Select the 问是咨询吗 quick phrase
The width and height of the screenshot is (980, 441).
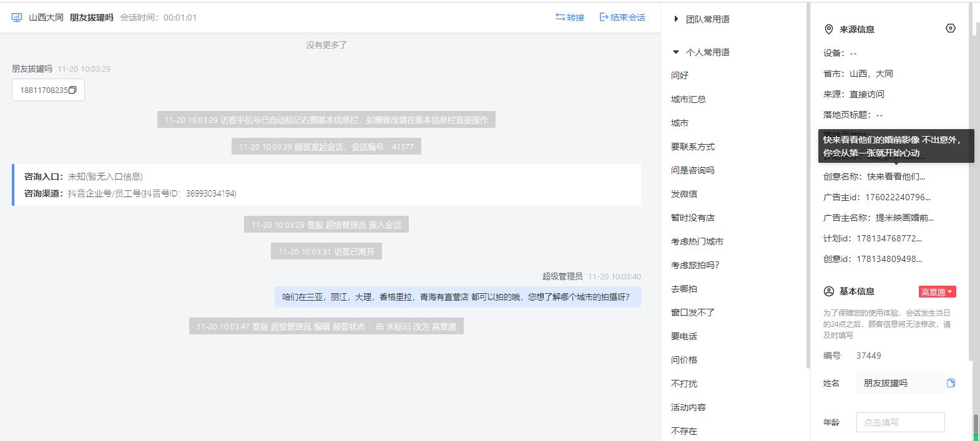[x=693, y=170]
